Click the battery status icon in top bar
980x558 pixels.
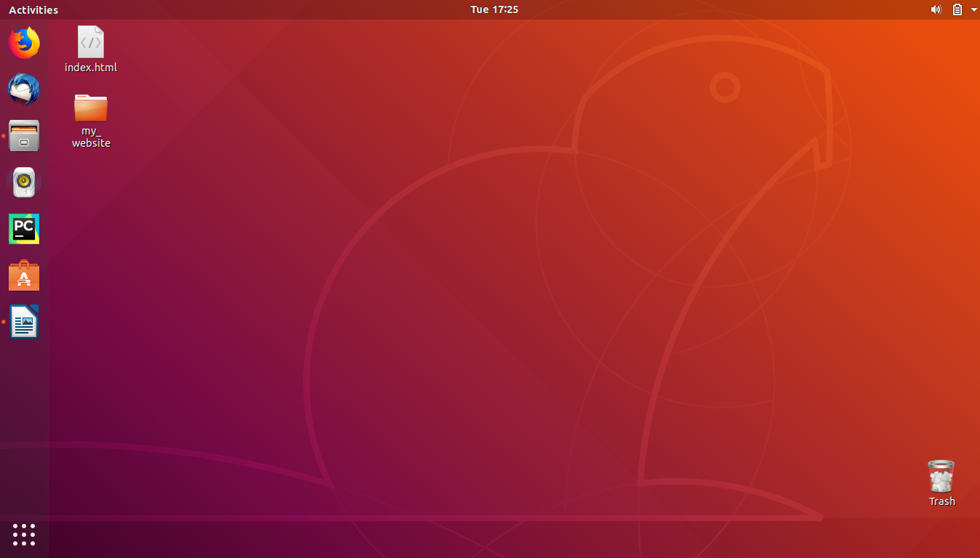point(957,9)
